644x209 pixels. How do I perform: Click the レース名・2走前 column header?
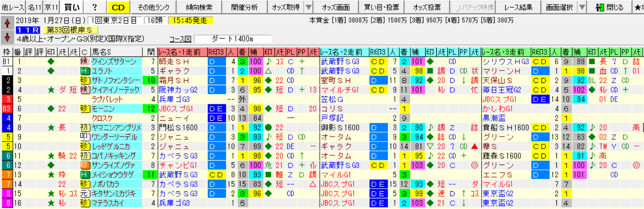[x=345, y=51]
